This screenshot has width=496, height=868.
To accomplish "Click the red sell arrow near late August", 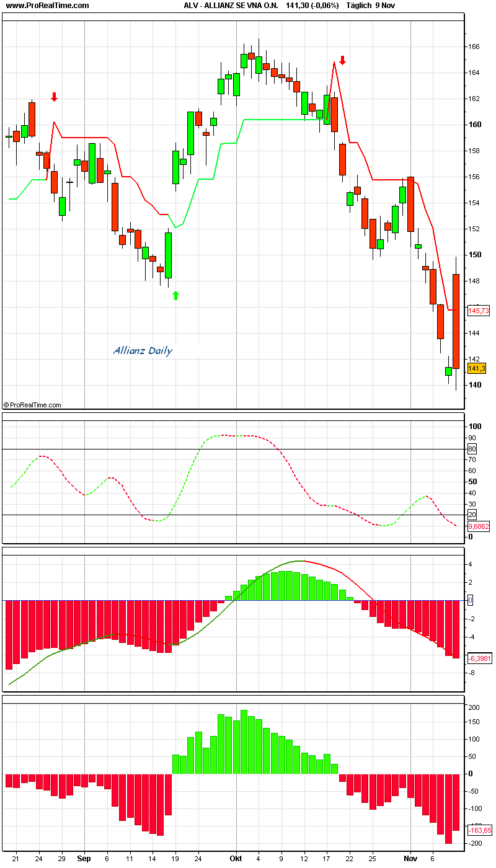I will [54, 97].
